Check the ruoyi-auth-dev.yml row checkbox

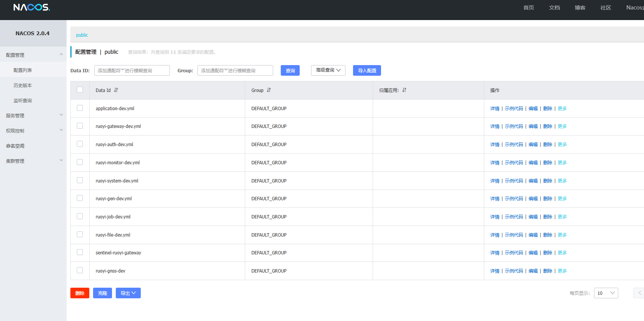tap(80, 144)
